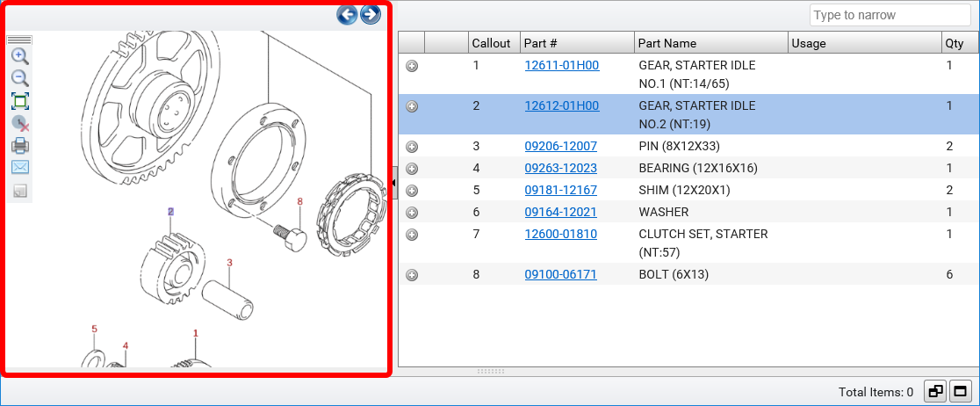This screenshot has width=980, height=406.
Task: Open part number 12611-01H00 link
Action: coord(561,66)
